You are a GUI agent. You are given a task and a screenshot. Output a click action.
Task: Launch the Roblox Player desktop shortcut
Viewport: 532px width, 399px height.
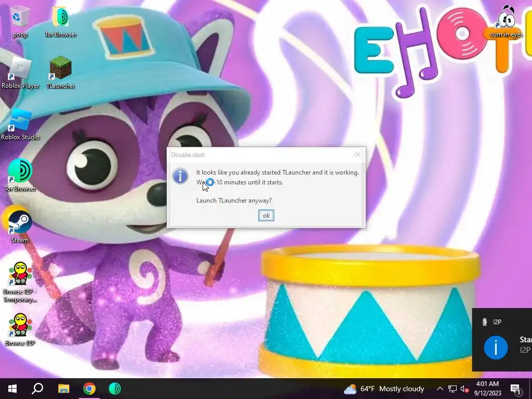click(x=20, y=73)
